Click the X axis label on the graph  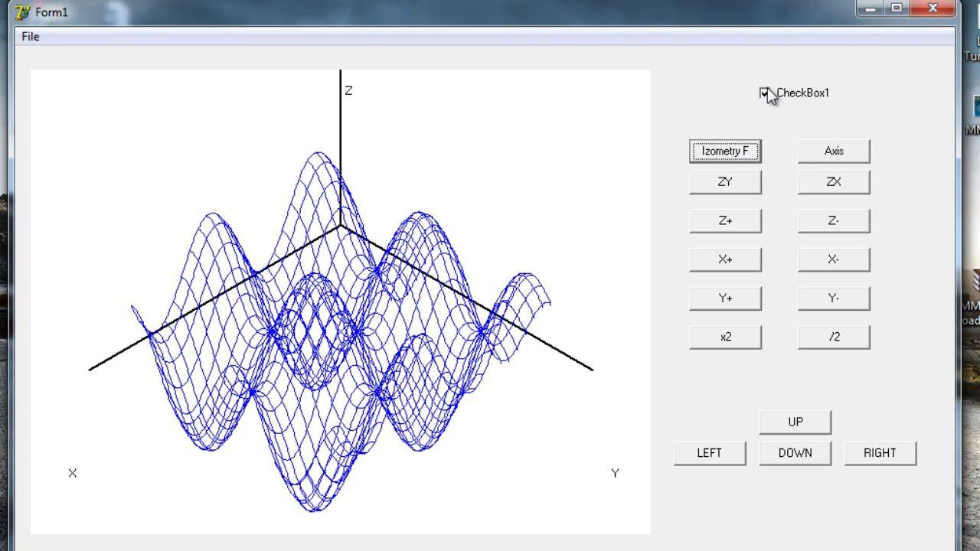coord(73,473)
